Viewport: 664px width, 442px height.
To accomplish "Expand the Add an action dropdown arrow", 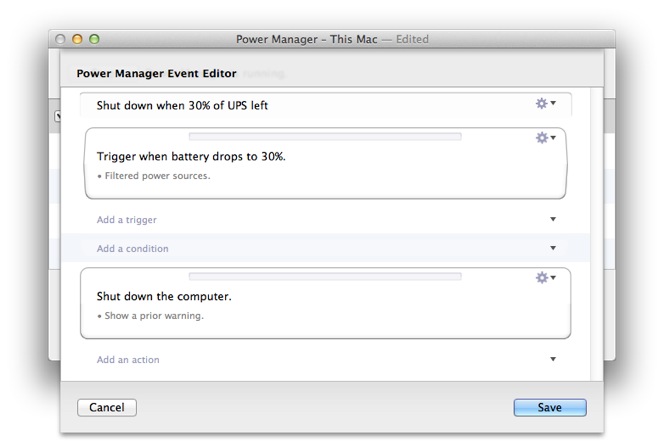I will [553, 359].
